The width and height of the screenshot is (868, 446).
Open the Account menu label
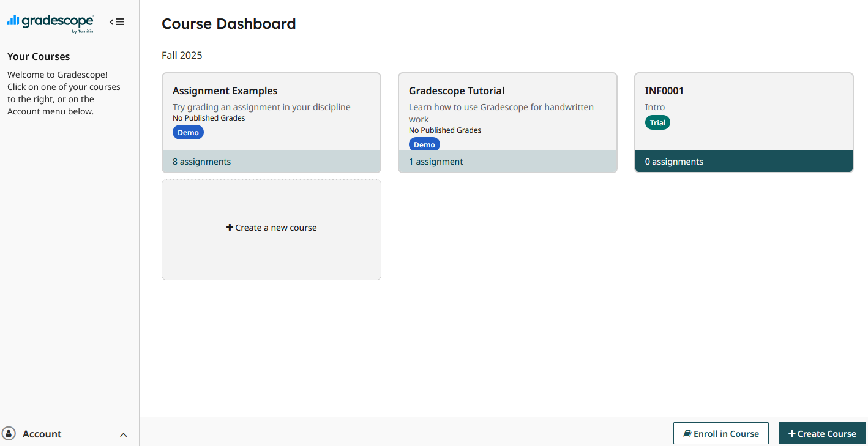coord(42,434)
